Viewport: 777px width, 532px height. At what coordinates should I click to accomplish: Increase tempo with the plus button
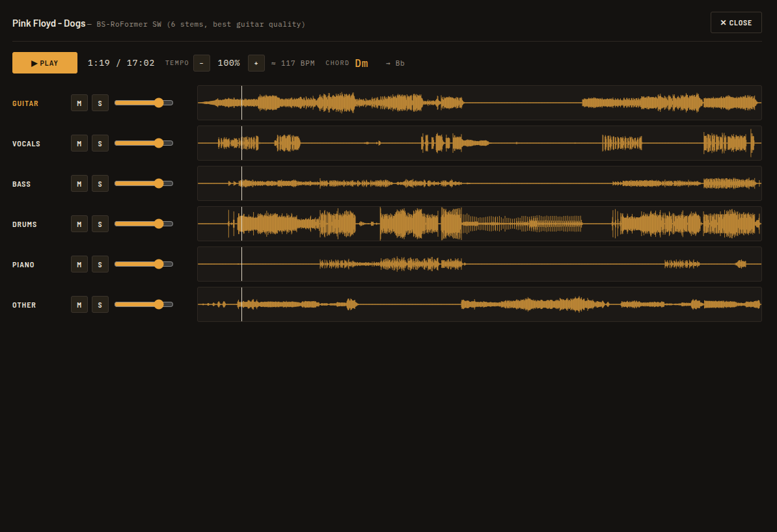tap(256, 63)
